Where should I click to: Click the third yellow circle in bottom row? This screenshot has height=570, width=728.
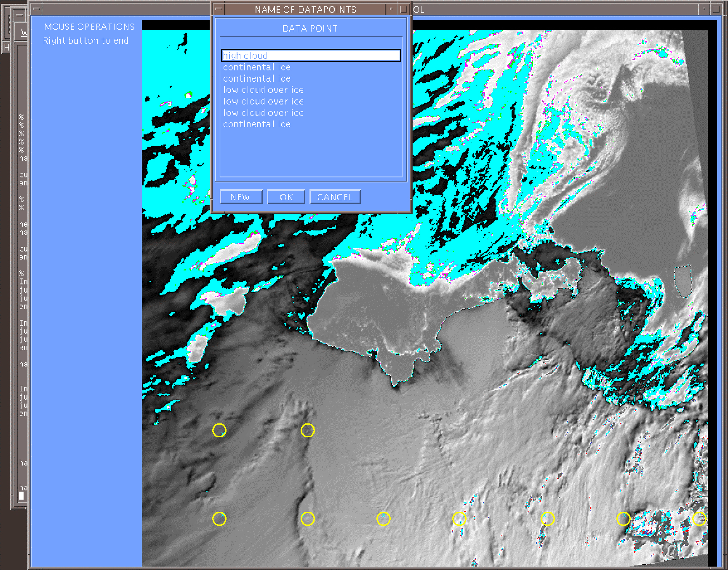[383, 519]
